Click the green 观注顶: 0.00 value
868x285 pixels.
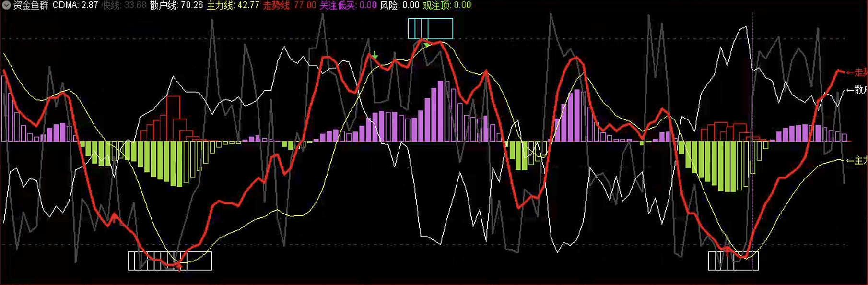click(447, 5)
